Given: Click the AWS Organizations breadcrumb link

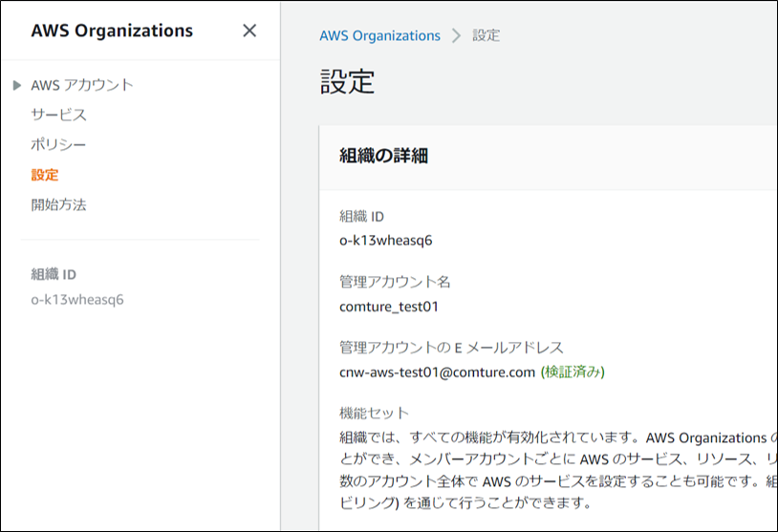Looking at the screenshot, I should (379, 35).
